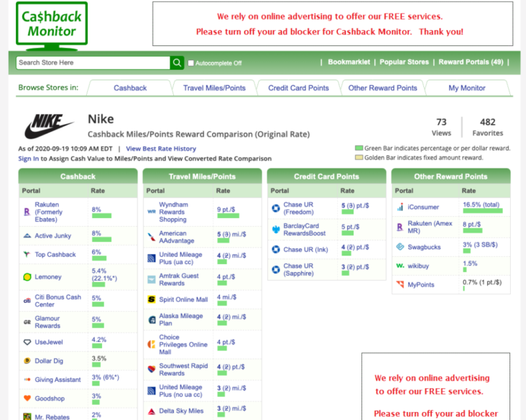This screenshot has width=526, height=420.
Task: Click the Wyndham 9 pt./$ rate
Action: (x=226, y=210)
